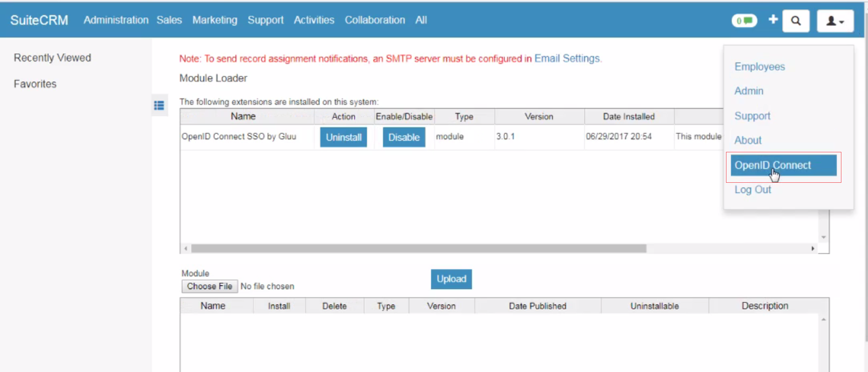Open the Activities menu
Image resolution: width=868 pixels, height=372 pixels.
click(314, 20)
